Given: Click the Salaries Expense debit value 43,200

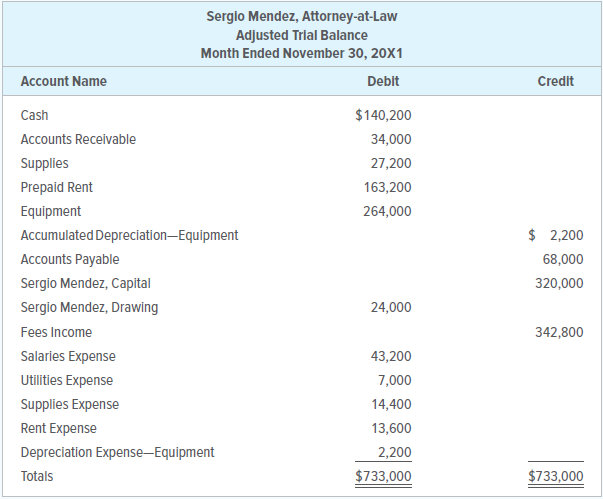Looking at the screenshot, I should coord(390,356).
